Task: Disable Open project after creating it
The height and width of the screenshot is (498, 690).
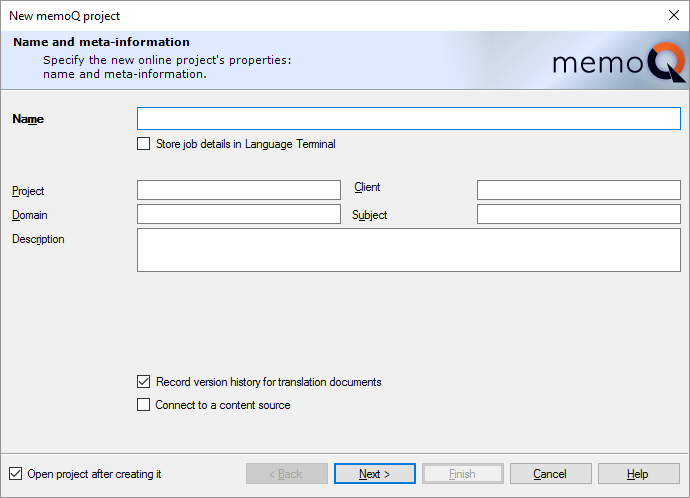Action: tap(15, 474)
